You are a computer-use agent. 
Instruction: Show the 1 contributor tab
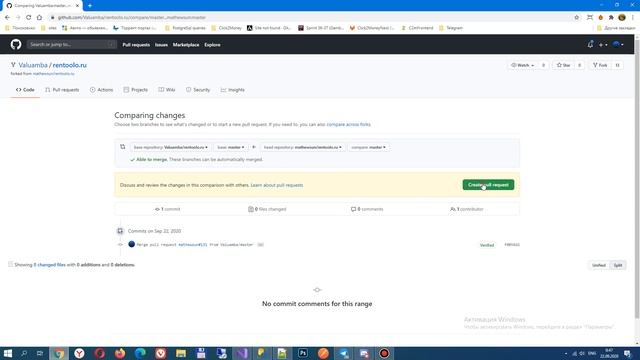[467, 209]
